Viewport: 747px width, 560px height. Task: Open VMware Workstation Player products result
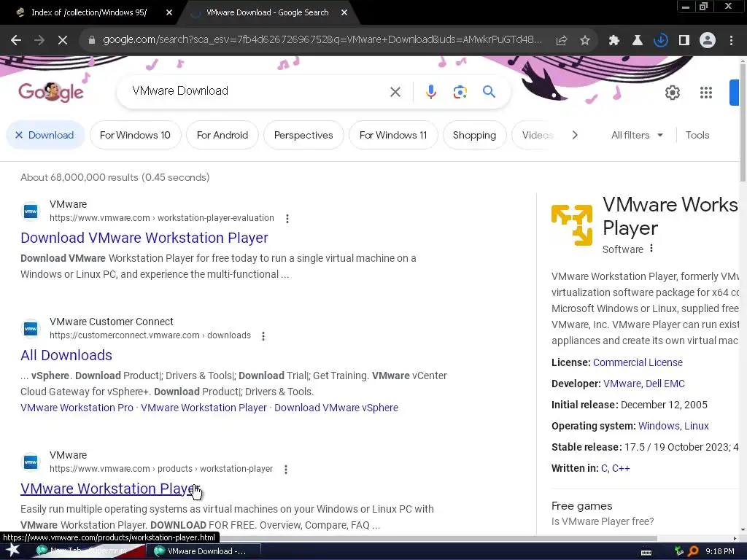point(109,489)
